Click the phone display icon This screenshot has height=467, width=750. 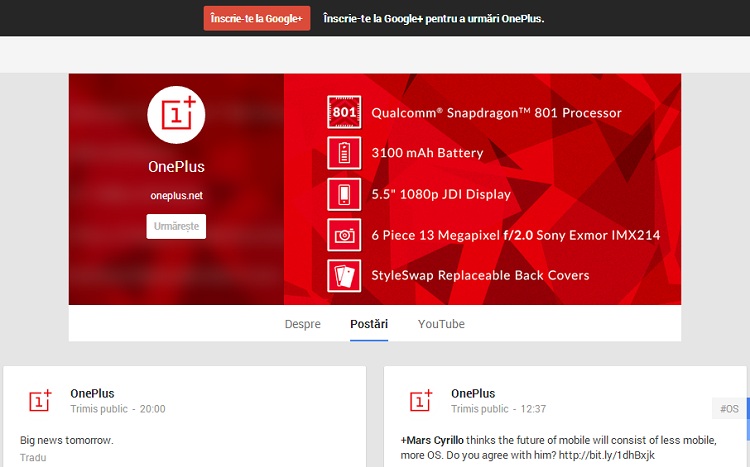tap(343, 194)
